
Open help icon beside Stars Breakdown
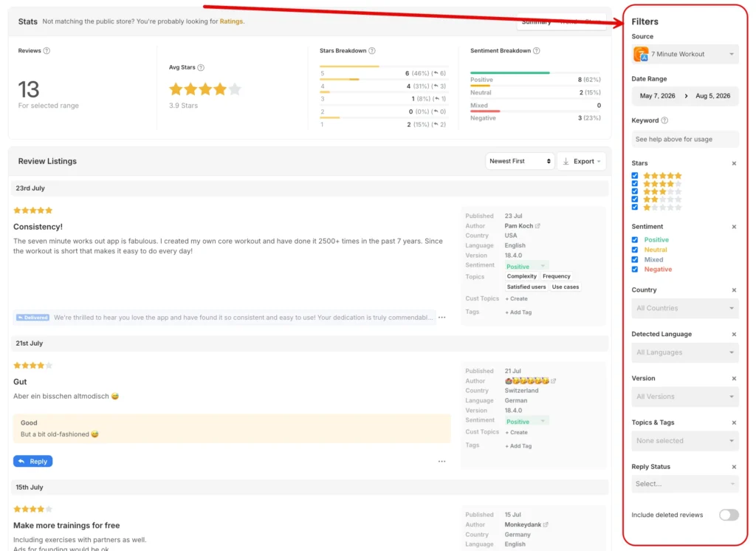pyautogui.click(x=372, y=51)
